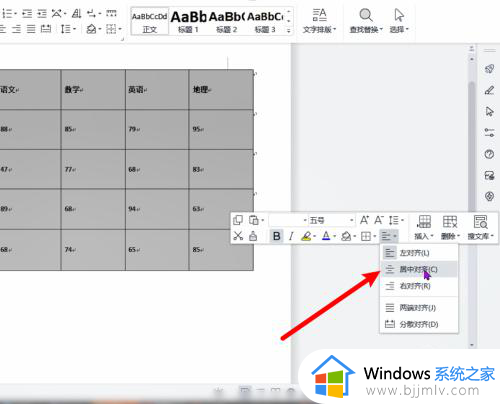Click the shrink font icon
500x404 pixels.
379,220
